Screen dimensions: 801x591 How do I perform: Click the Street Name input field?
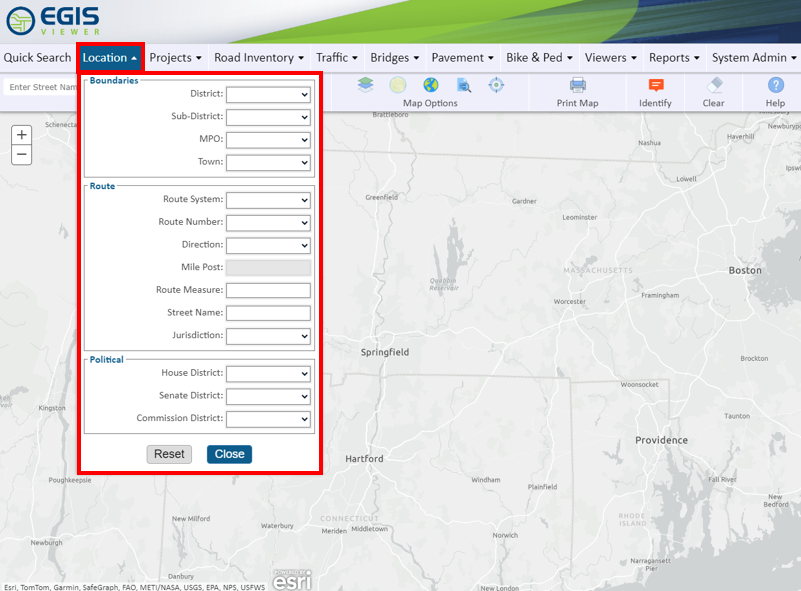[268, 312]
